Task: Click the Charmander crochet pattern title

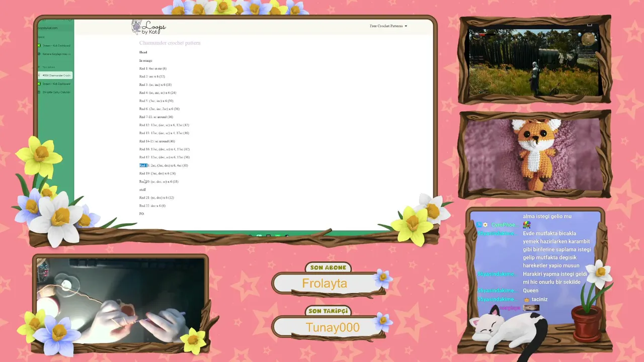Action: [x=170, y=43]
